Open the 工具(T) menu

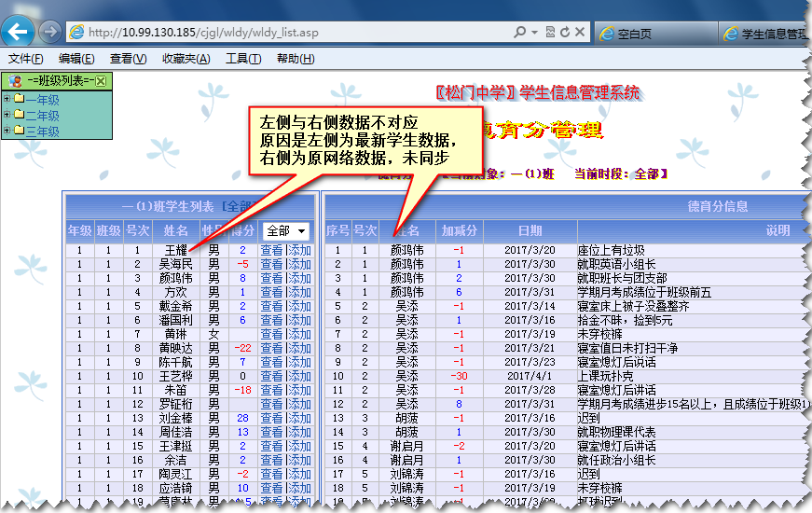(243, 59)
